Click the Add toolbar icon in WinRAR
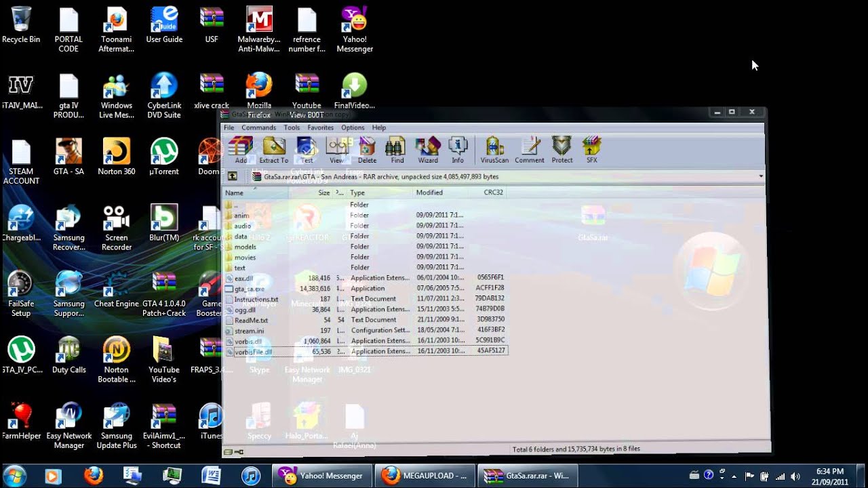The width and height of the screenshot is (868, 488). [x=241, y=150]
